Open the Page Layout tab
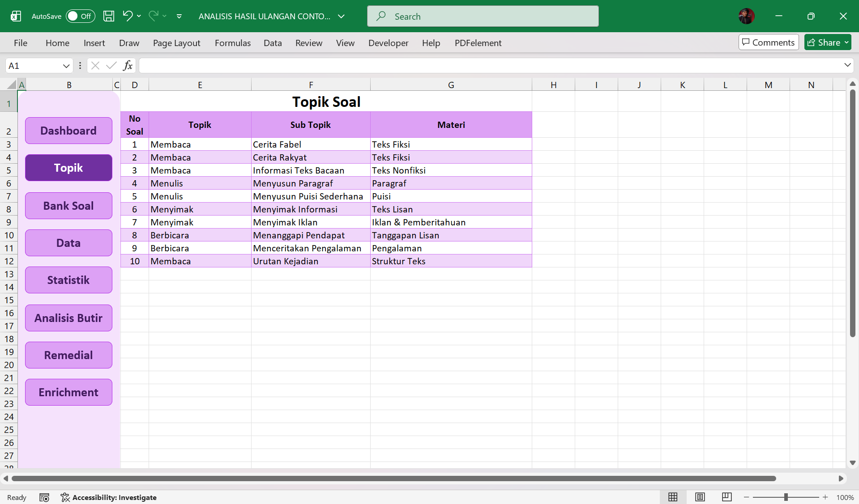The height and width of the screenshot is (504, 859). (x=176, y=43)
